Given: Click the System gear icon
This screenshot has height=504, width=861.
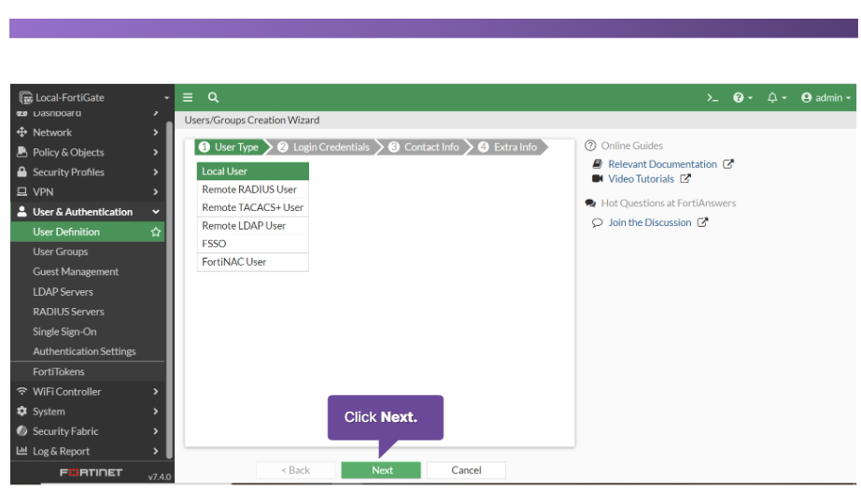Looking at the screenshot, I should tap(22, 412).
